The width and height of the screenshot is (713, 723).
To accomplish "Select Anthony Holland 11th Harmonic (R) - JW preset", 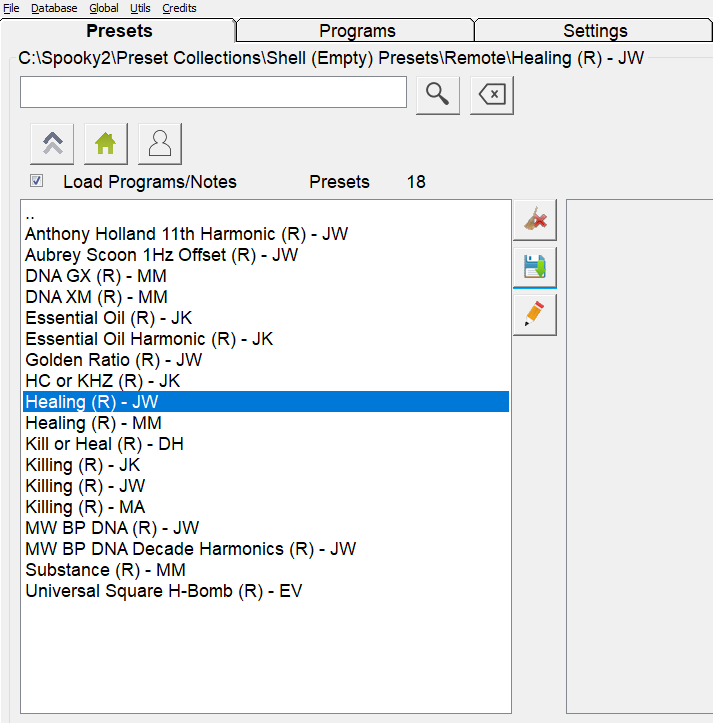I will click(186, 234).
